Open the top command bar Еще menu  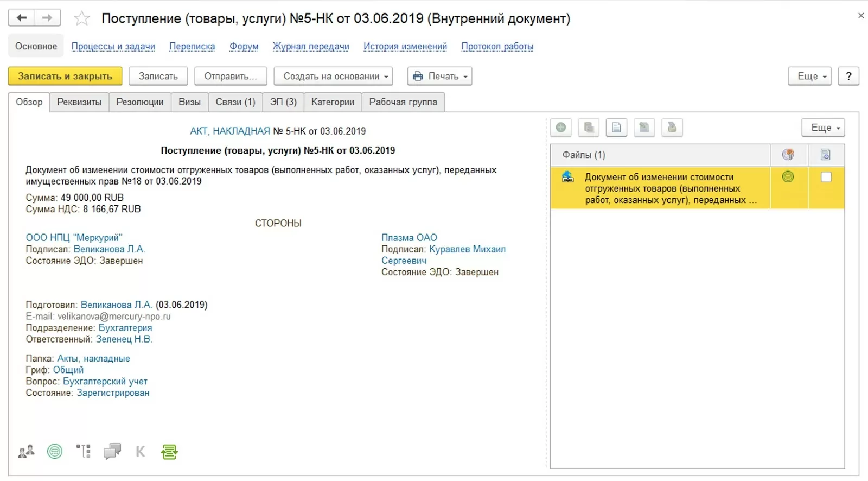coord(809,76)
